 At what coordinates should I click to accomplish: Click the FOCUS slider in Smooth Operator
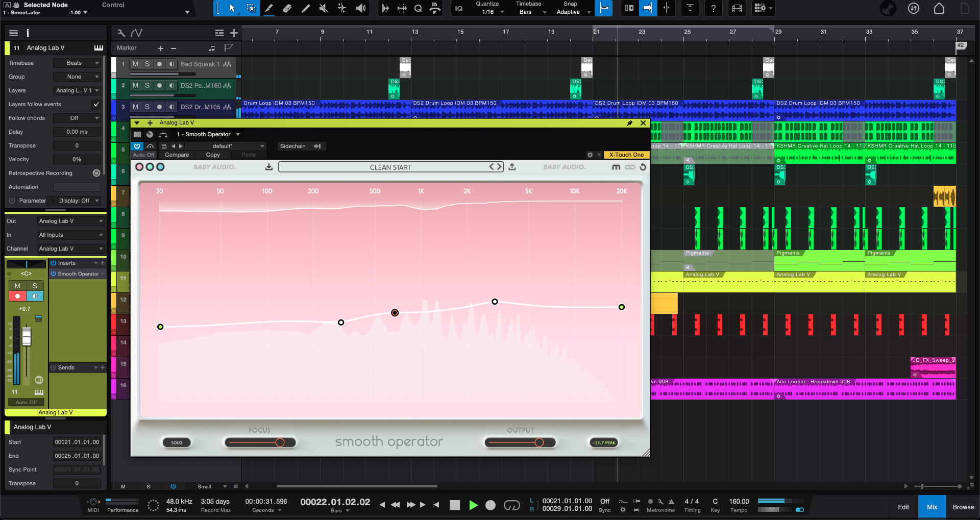pyautogui.click(x=260, y=442)
